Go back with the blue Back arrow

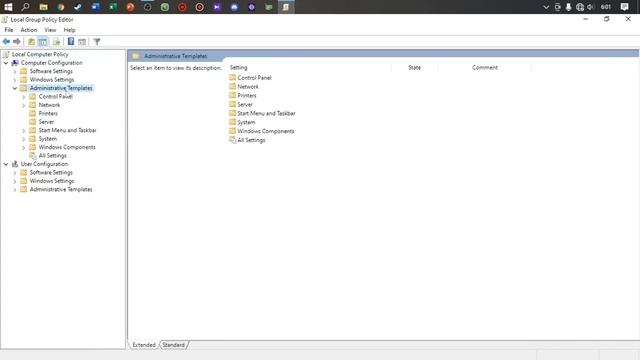(x=6, y=42)
